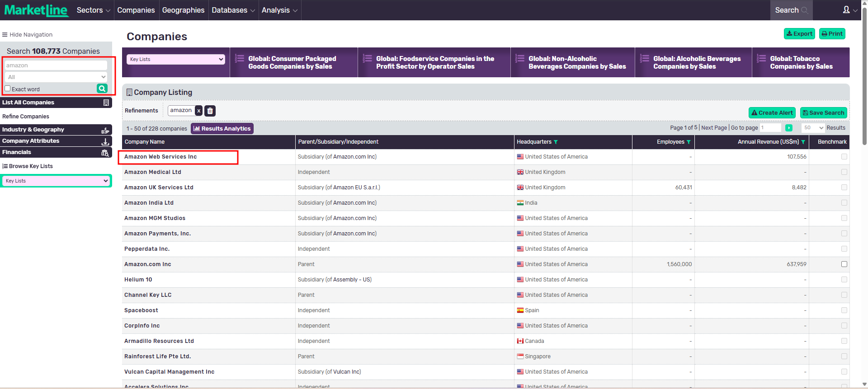Click the green next page arrow icon

point(789,128)
